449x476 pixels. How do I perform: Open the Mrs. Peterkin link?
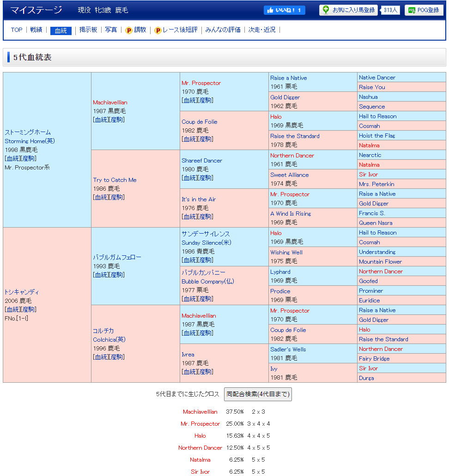[376, 184]
